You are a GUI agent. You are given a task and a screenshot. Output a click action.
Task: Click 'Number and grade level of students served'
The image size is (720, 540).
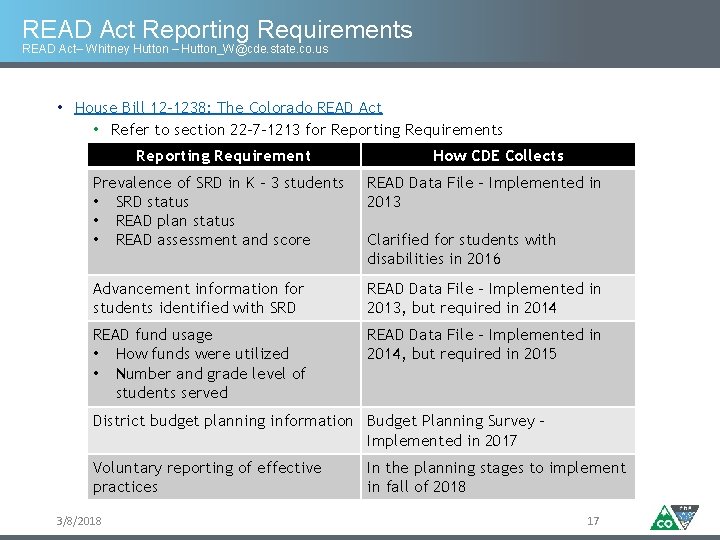point(210,383)
